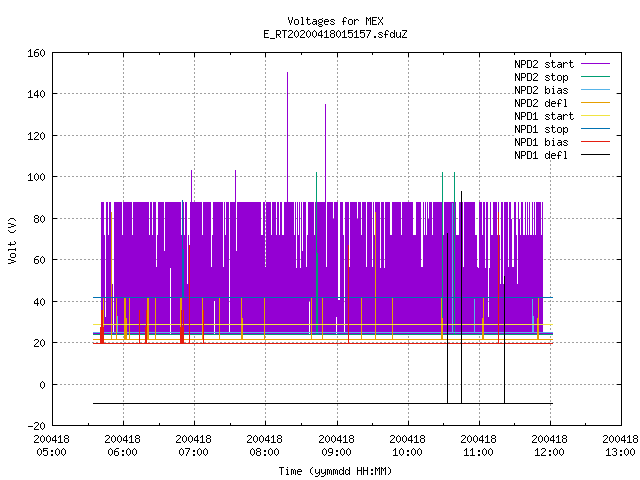The width and height of the screenshot is (640, 480).
Task: Click the x-axis tick label 07:00
Action: (193, 452)
